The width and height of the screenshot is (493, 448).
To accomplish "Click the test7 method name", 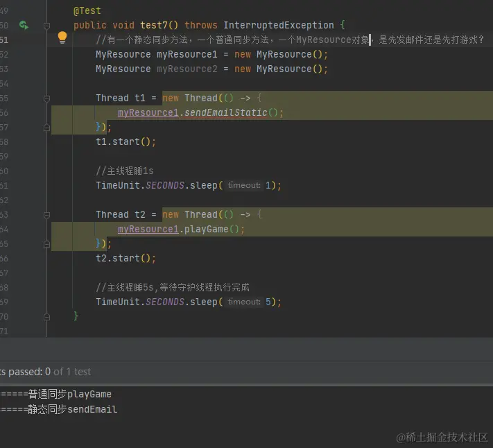I will (154, 25).
